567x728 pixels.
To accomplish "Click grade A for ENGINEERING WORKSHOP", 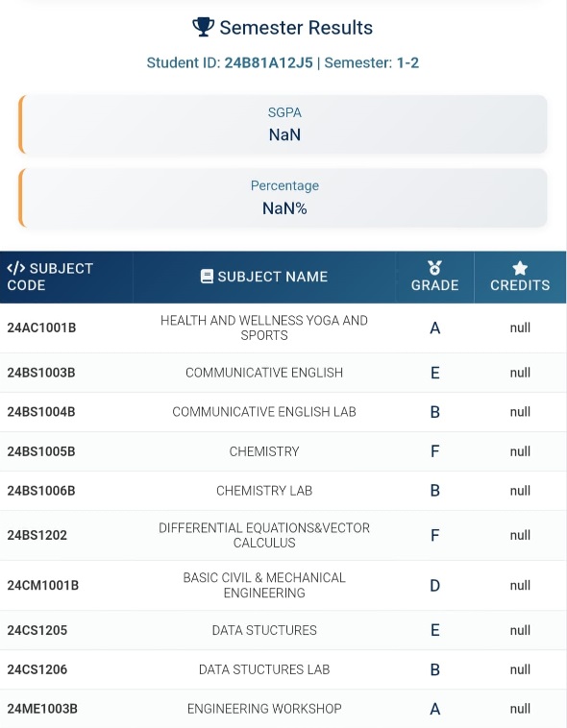I will (435, 709).
